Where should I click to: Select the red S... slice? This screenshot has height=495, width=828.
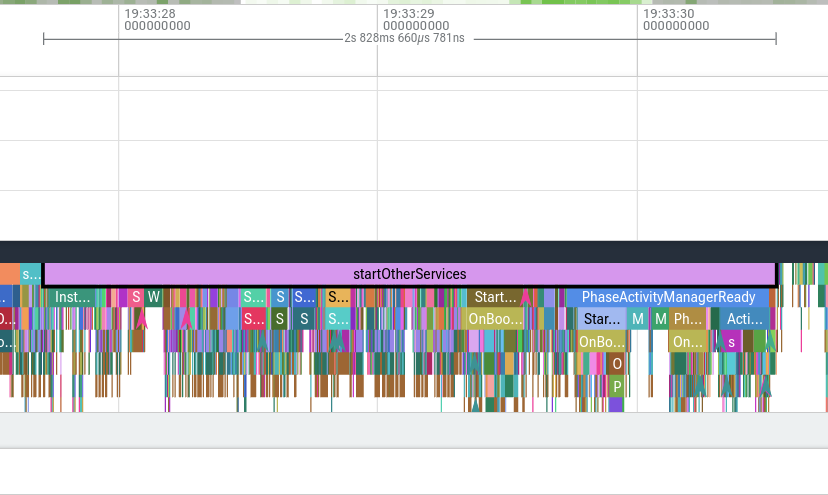[x=254, y=319]
